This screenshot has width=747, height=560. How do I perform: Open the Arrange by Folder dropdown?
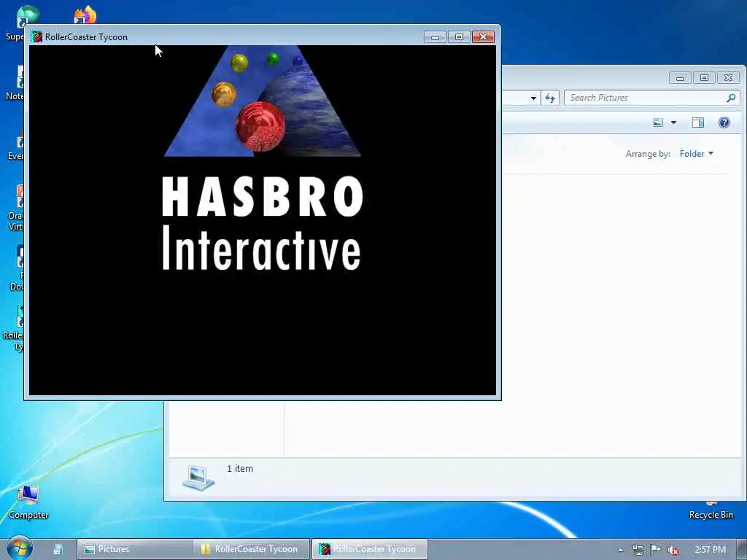(696, 153)
